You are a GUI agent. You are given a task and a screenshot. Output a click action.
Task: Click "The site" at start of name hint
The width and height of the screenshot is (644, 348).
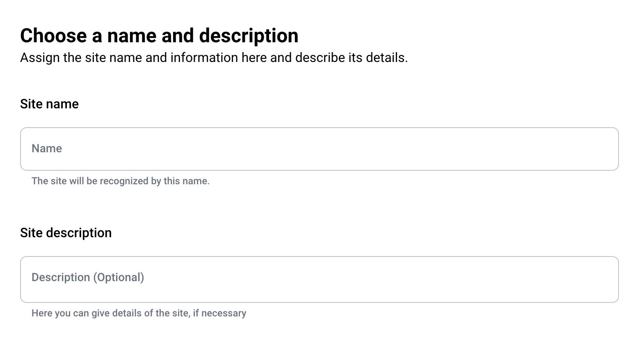point(49,181)
